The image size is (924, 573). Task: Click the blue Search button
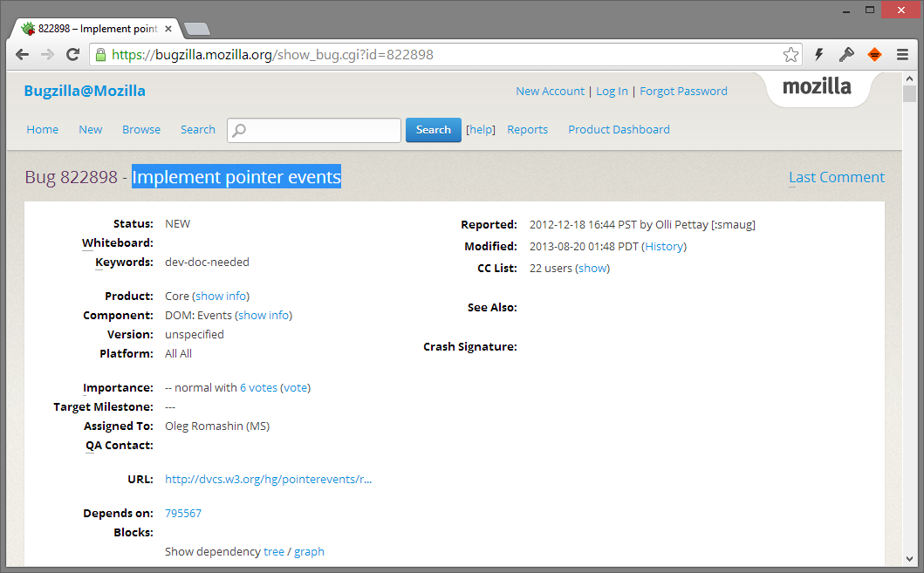[x=433, y=130]
